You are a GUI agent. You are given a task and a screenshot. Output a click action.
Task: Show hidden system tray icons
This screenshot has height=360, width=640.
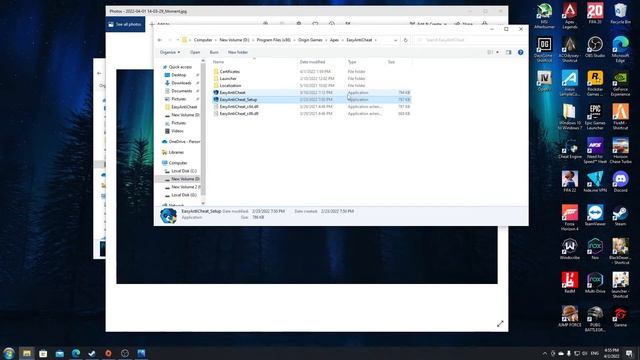(544, 353)
